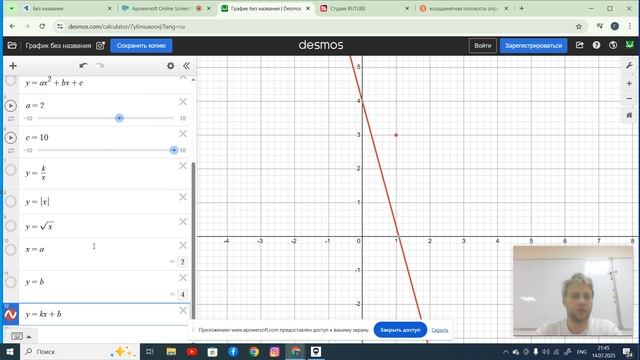The height and width of the screenshot is (360, 640).
Task: Bookmark this page with star icon
Action: [579, 27]
